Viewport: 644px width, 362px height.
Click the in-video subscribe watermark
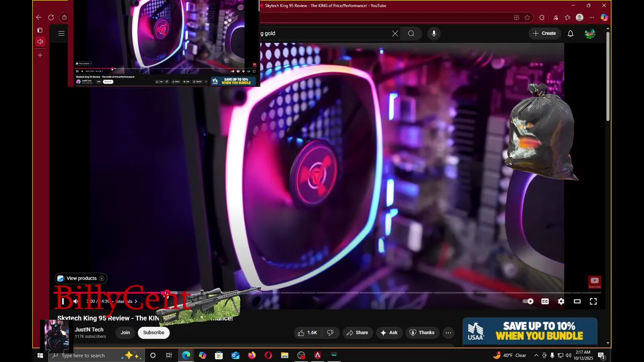point(594,282)
